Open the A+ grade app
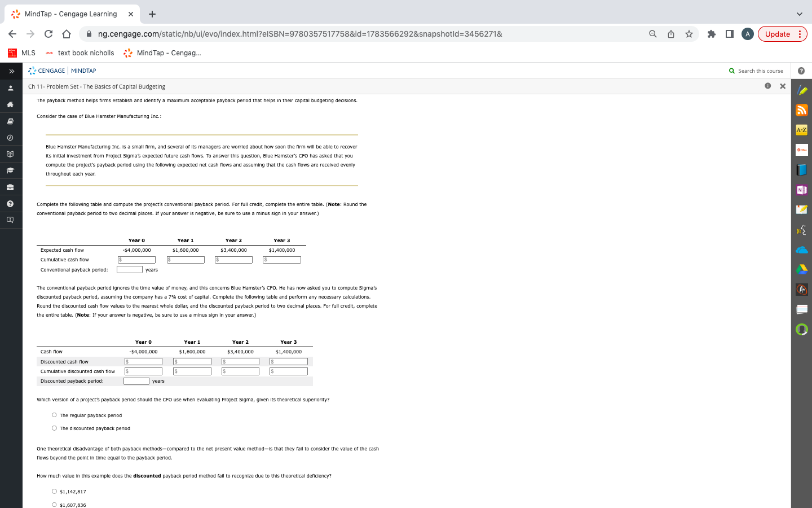 802,290
